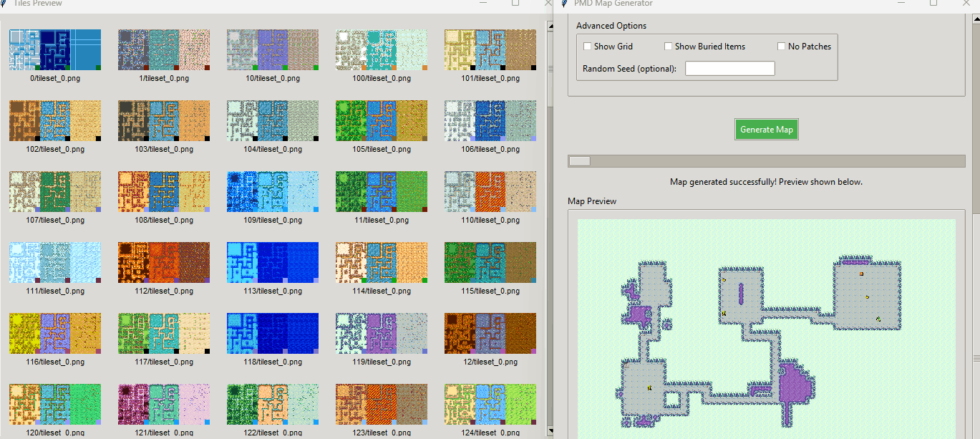Click the 124/tileset_0.png tile image
Image resolution: width=980 pixels, height=439 pixels.
[x=490, y=404]
